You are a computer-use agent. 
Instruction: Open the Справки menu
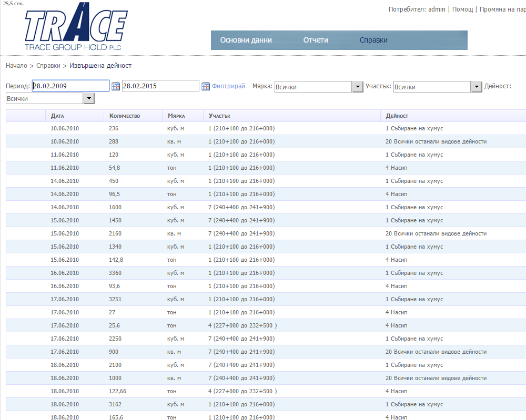pos(373,40)
